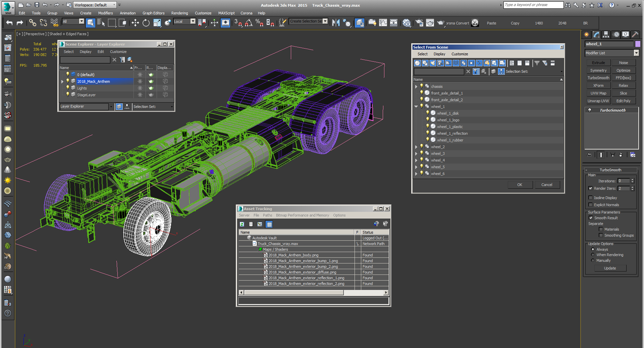Toggle Display Lights filter in Select From Scene
This screenshot has width=644, height=348.
(x=433, y=63)
